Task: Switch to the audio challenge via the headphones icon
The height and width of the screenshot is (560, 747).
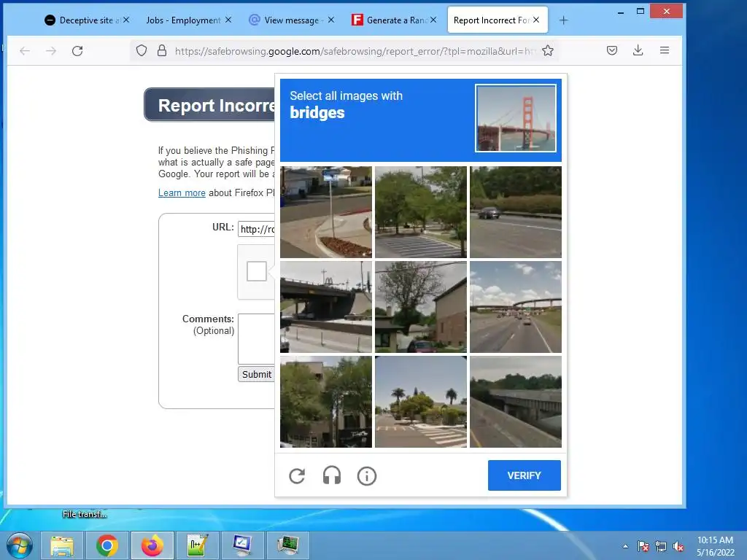Action: point(332,475)
